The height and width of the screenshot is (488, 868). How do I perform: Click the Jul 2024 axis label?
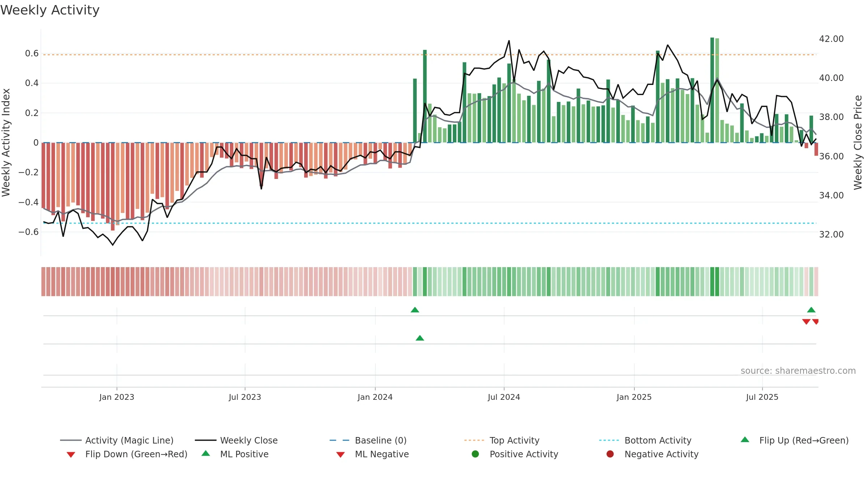(x=504, y=397)
